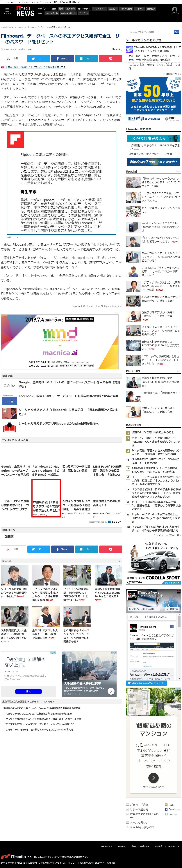Click inside the Google カスタム検索 field
Screen dimensions: 182x868
point(151,32)
